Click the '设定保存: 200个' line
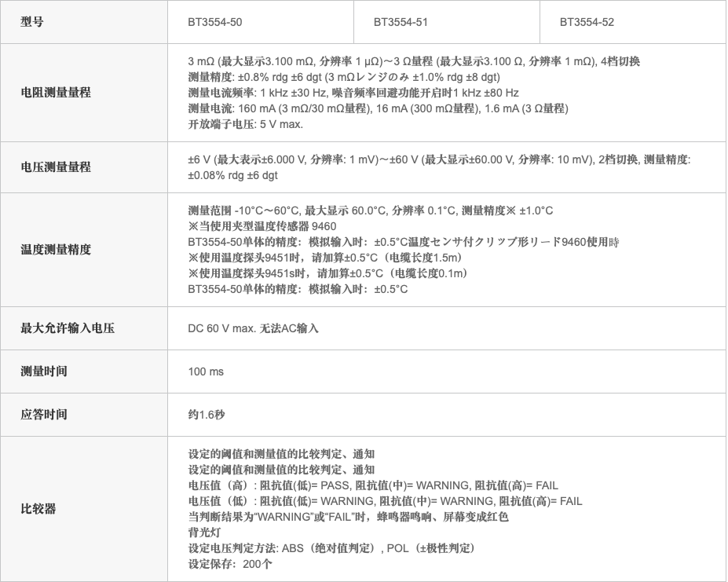Image resolution: width=728 pixels, height=582 pixels. [230, 564]
